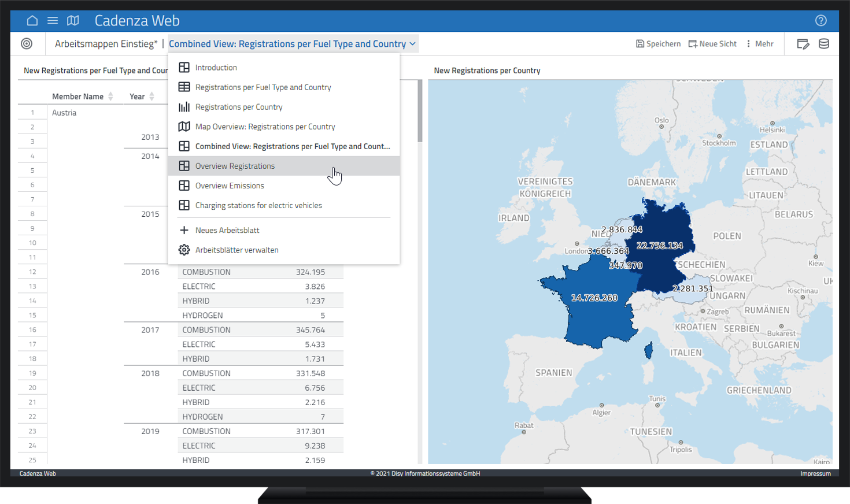The width and height of the screenshot is (850, 504).
Task: Open the Introduction worksheet
Action: [x=216, y=68]
